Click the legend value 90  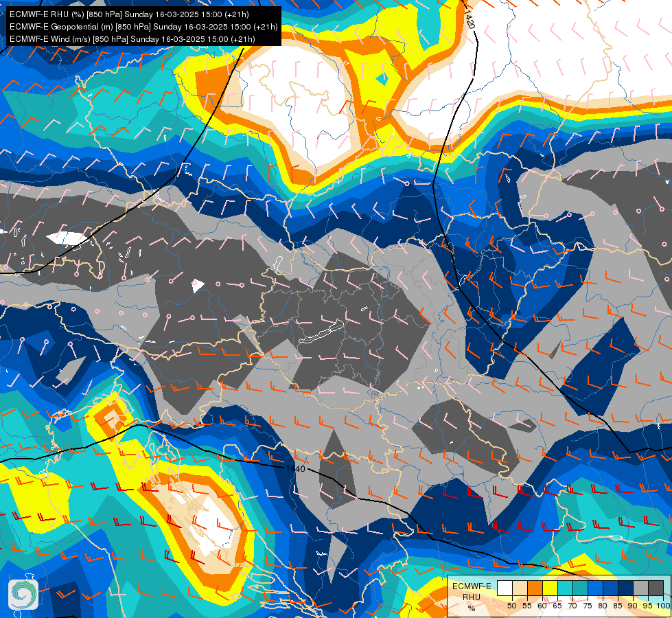point(633,606)
